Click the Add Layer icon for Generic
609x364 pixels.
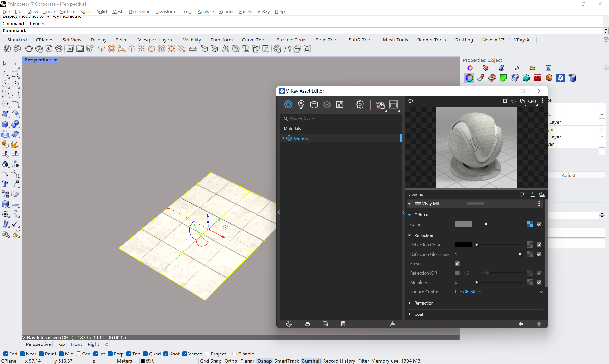(x=541, y=194)
